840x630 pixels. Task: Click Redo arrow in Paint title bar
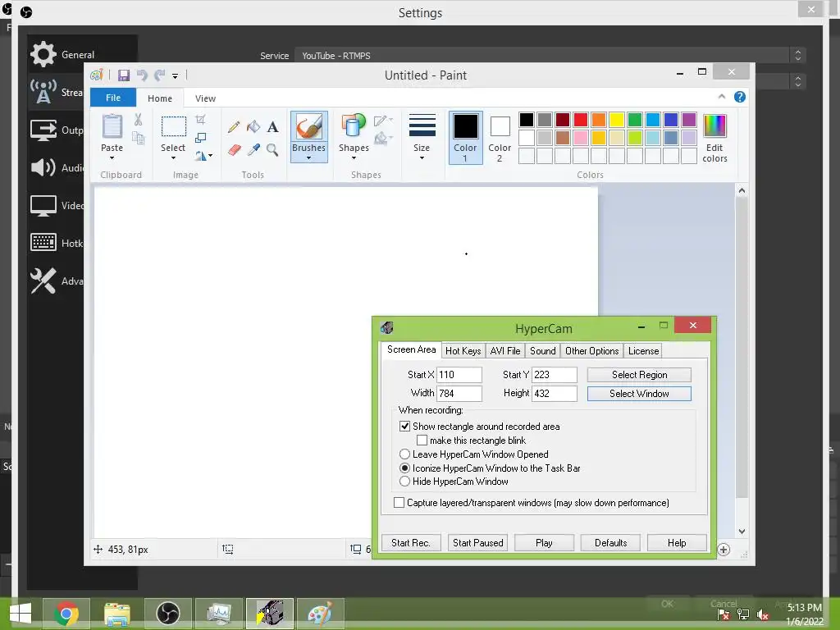point(159,75)
